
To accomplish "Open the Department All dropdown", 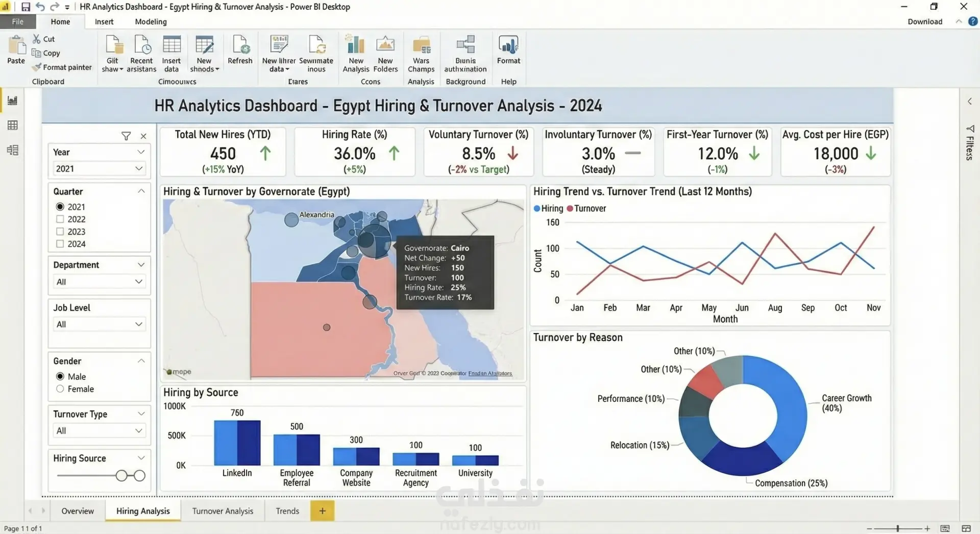I will click(99, 282).
